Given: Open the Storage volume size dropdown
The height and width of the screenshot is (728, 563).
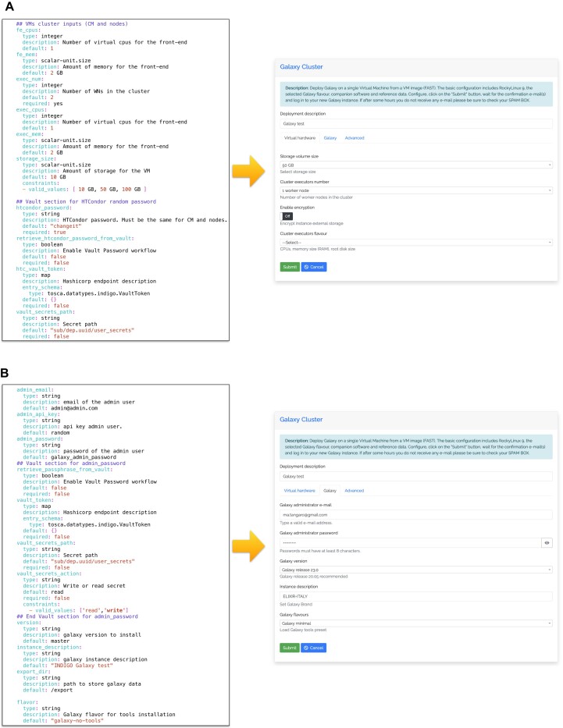Looking at the screenshot, I should [x=415, y=165].
